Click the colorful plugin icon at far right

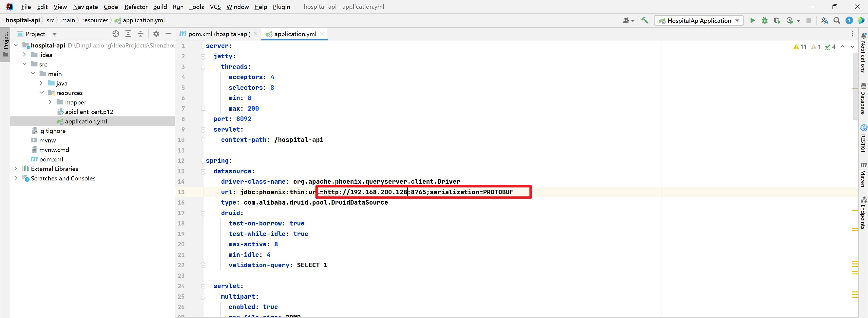(861, 21)
